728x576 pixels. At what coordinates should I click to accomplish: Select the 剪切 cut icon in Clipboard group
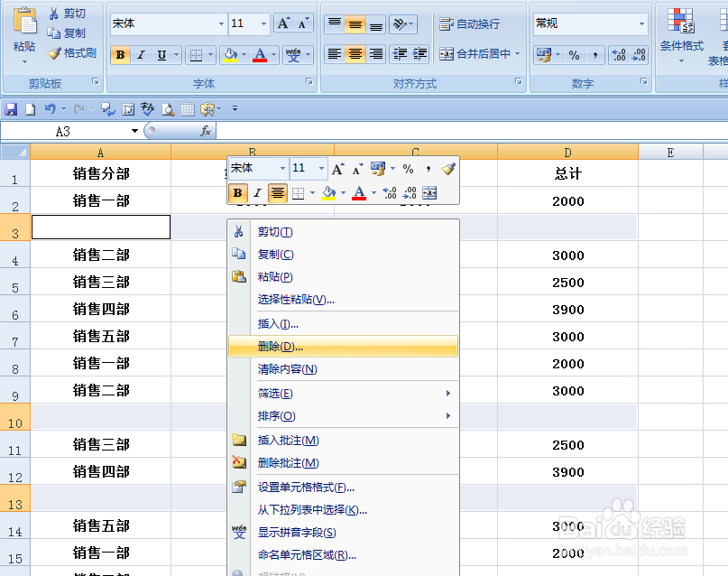pyautogui.click(x=54, y=14)
